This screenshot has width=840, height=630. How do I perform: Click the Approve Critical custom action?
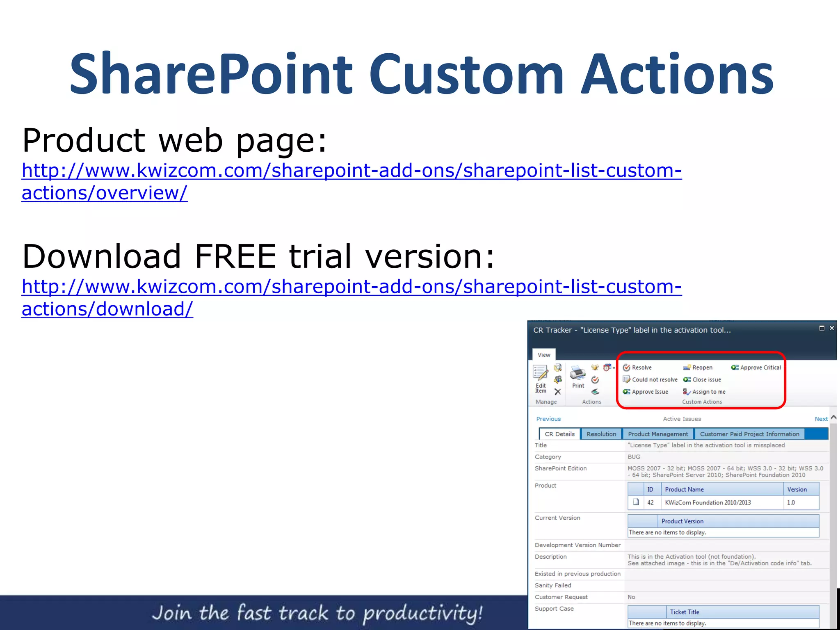[x=756, y=367]
